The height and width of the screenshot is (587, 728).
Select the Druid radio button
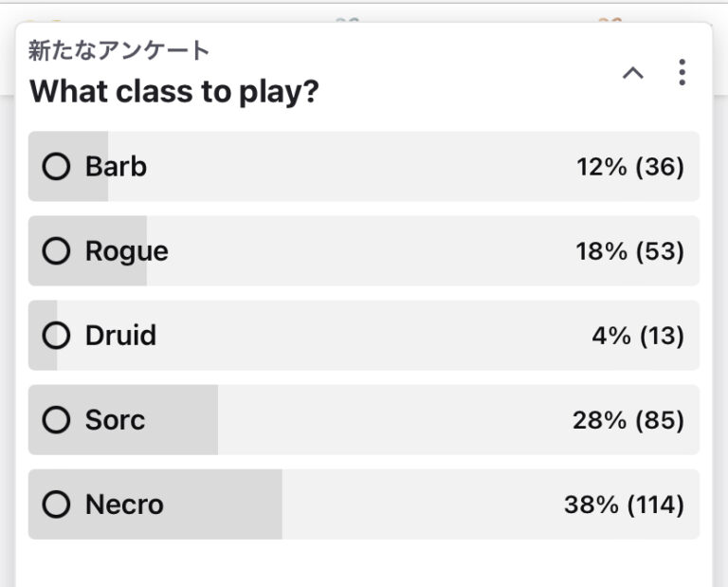coord(56,336)
